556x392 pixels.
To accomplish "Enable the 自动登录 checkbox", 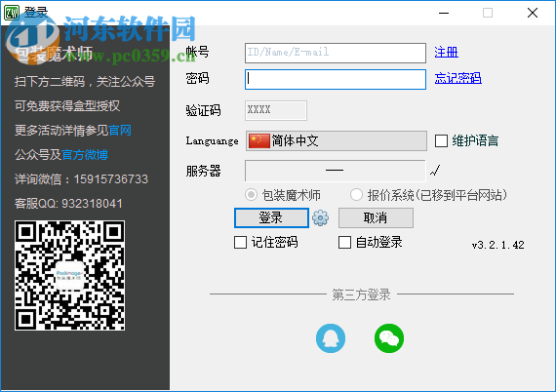I will pyautogui.click(x=344, y=243).
